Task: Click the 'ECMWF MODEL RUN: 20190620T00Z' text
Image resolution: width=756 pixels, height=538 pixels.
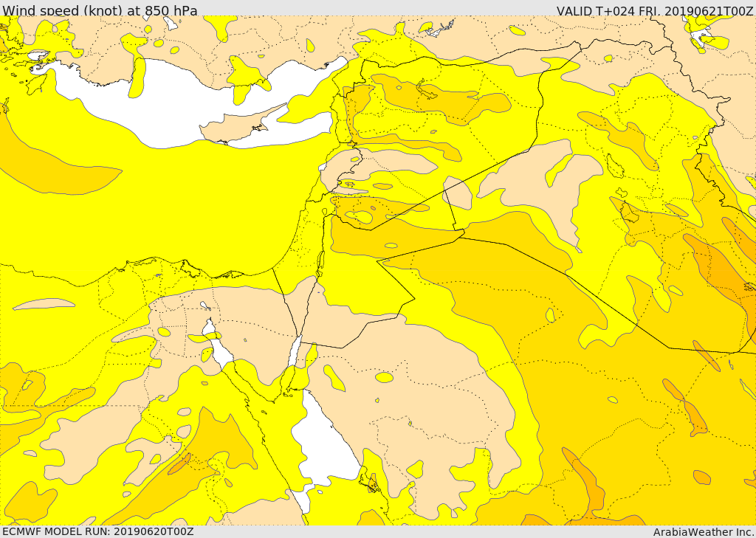Action: pos(98,531)
